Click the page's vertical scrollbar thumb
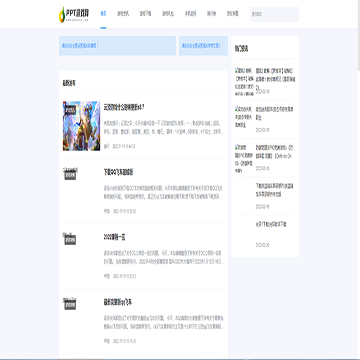The height and width of the screenshot is (360, 360). pos(358,35)
